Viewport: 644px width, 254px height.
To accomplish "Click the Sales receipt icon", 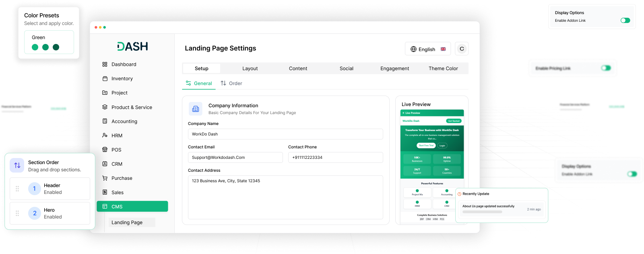I will pyautogui.click(x=105, y=192).
